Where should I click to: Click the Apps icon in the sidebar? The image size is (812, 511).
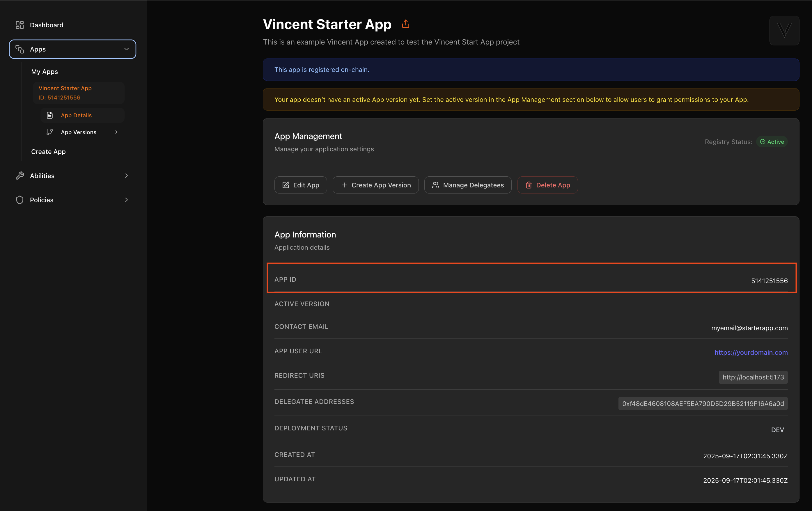click(20, 49)
